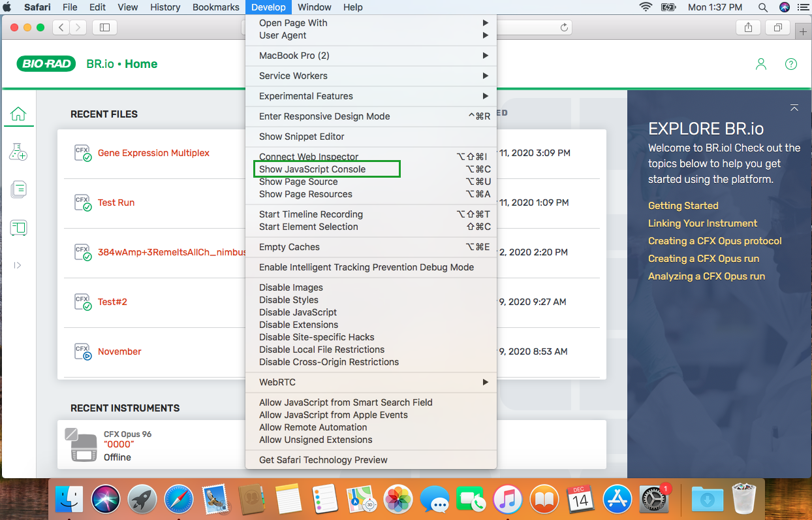The height and width of the screenshot is (520, 812).
Task: Toggle Disable Local File Restrictions
Action: point(371,349)
